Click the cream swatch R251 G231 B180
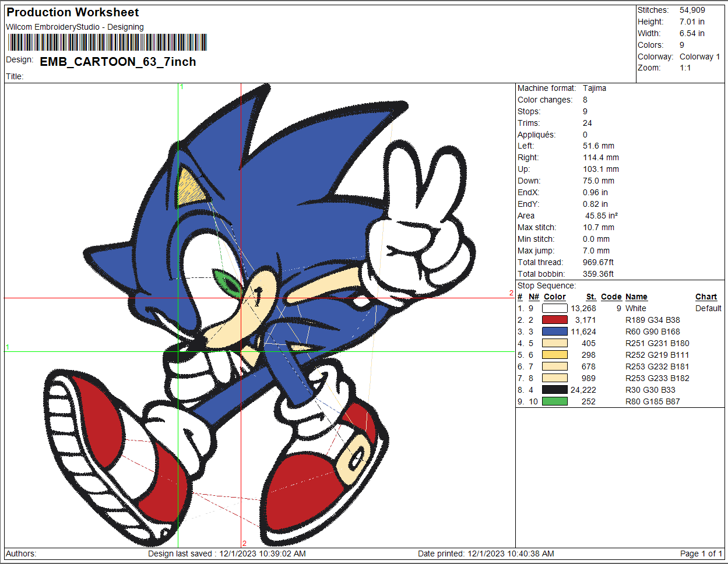 555,343
